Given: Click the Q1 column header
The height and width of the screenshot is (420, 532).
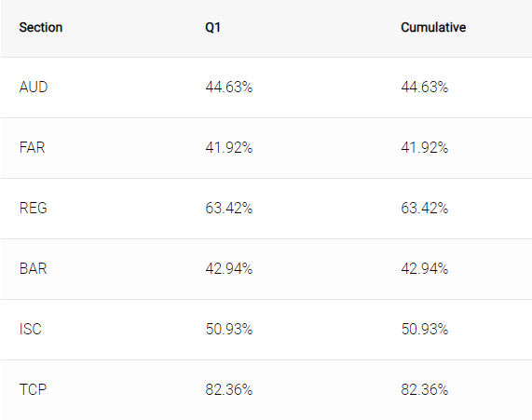Looking at the screenshot, I should point(212,28).
